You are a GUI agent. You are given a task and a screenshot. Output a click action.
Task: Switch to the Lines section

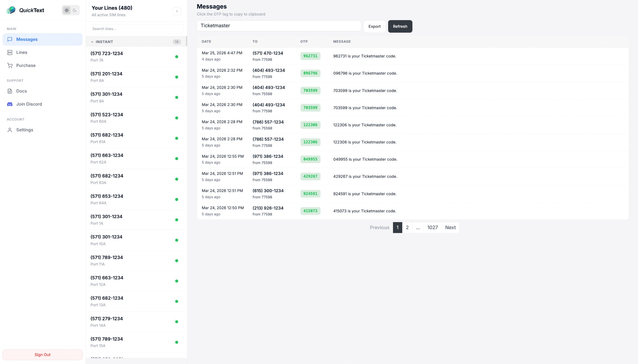(x=22, y=52)
